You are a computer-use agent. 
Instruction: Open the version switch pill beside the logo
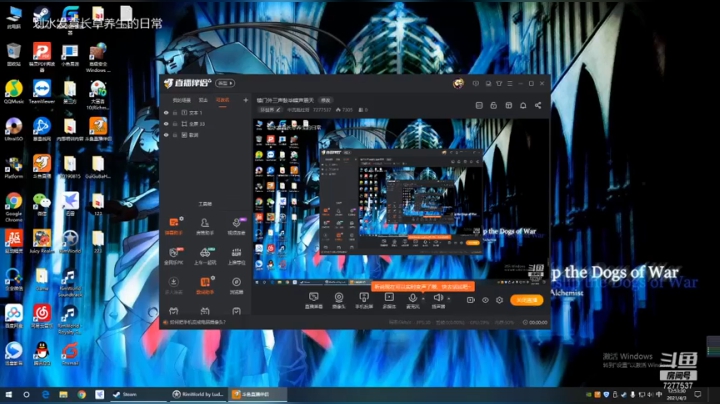pyautogui.click(x=225, y=83)
